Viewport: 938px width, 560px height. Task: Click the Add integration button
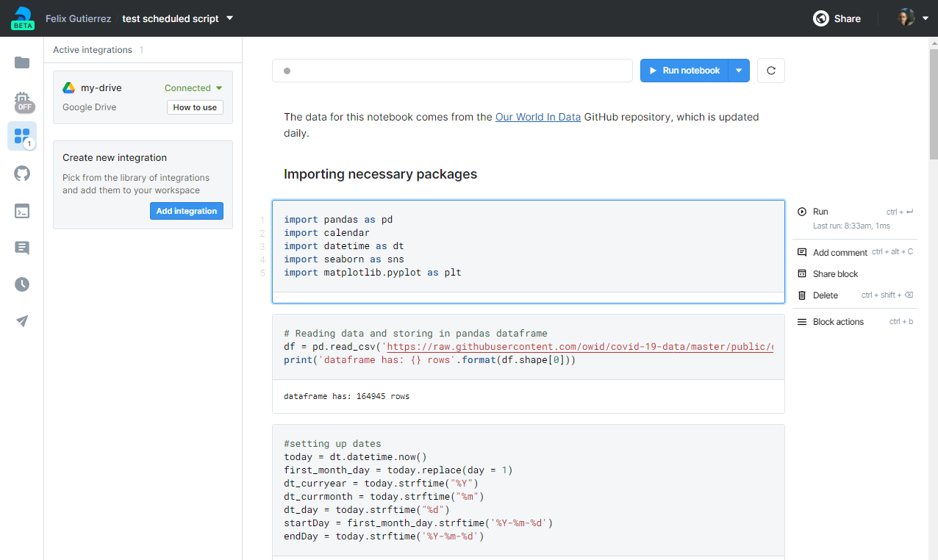click(187, 211)
